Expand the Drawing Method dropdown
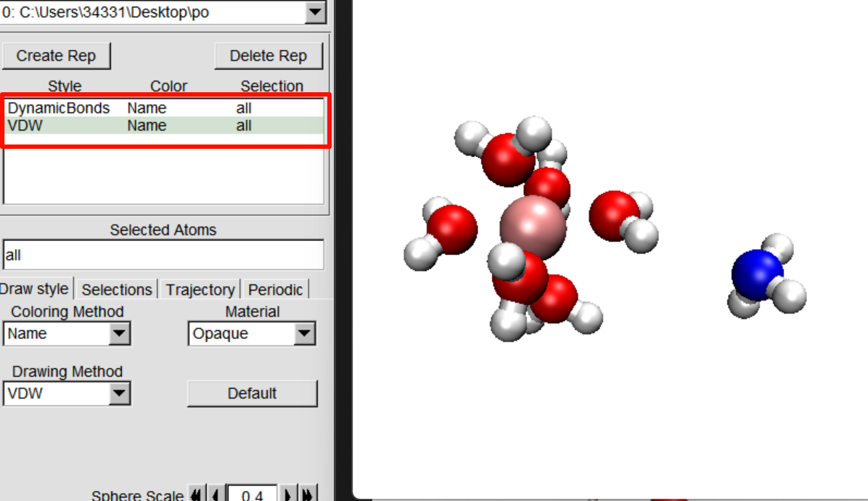The width and height of the screenshot is (868, 501). (x=119, y=394)
